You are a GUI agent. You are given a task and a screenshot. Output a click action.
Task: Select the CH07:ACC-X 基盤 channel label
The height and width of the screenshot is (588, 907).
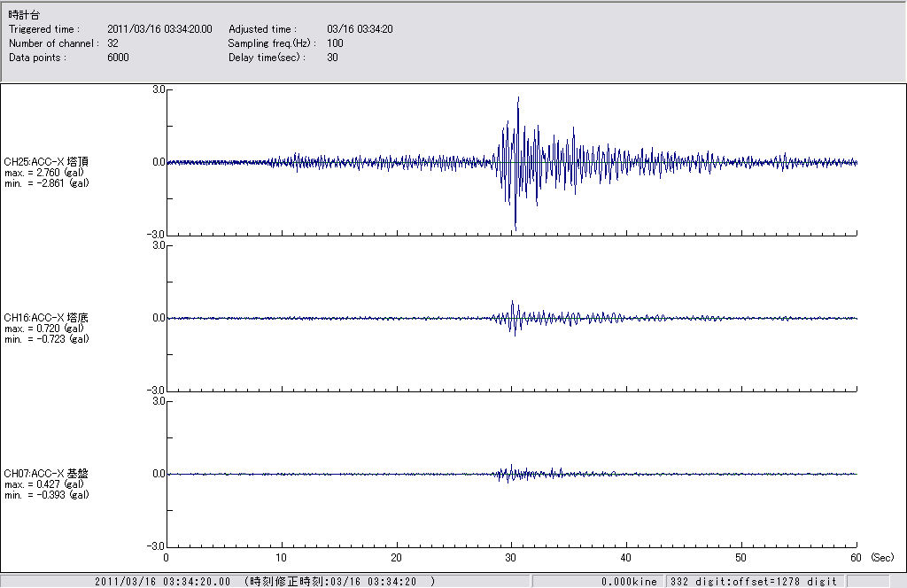point(46,473)
